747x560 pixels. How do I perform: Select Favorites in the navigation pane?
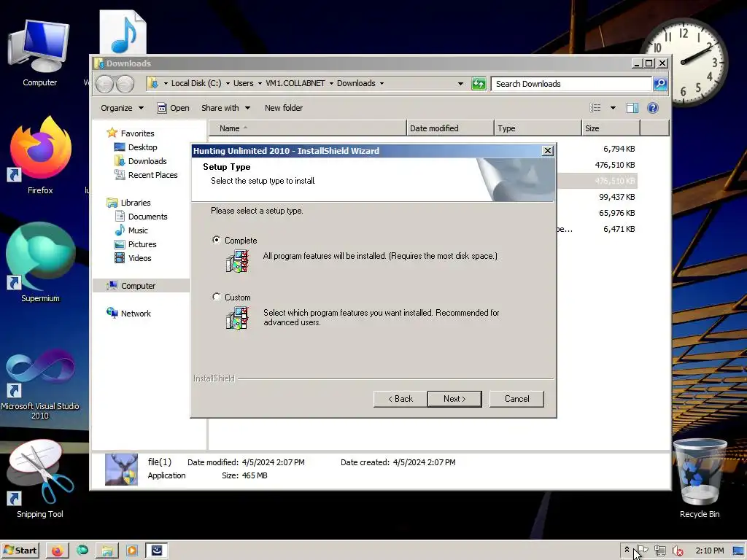[137, 133]
